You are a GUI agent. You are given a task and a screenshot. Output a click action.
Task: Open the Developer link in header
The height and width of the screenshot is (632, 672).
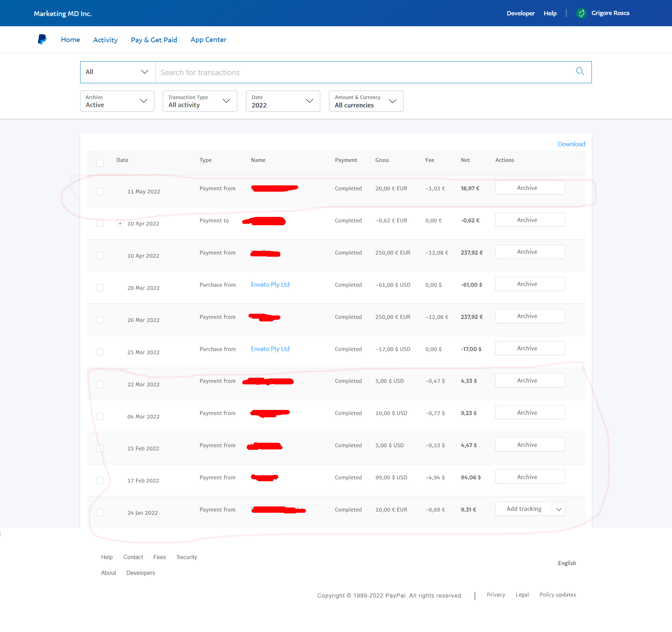pos(520,13)
